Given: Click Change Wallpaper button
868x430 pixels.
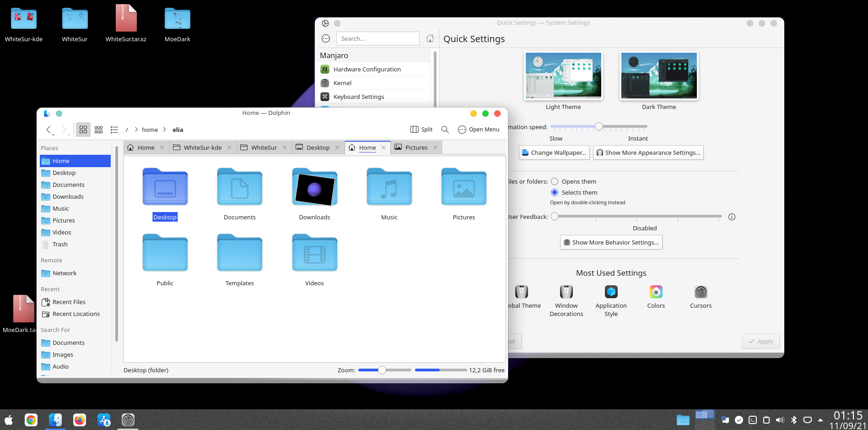Looking at the screenshot, I should pos(554,152).
